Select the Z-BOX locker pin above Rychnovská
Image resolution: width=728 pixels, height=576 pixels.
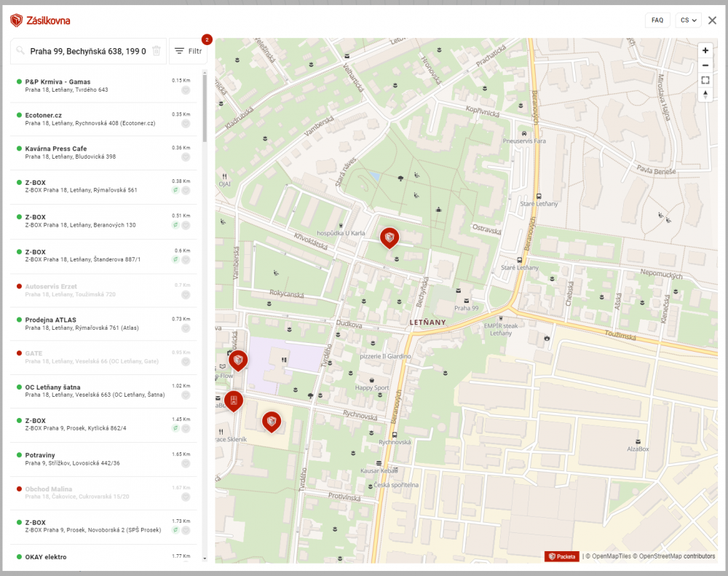click(234, 401)
